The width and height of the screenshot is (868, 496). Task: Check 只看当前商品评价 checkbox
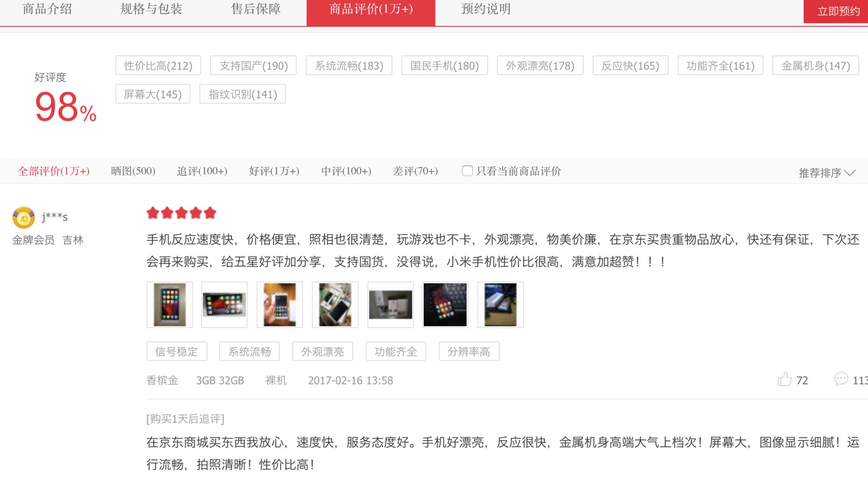pos(467,171)
